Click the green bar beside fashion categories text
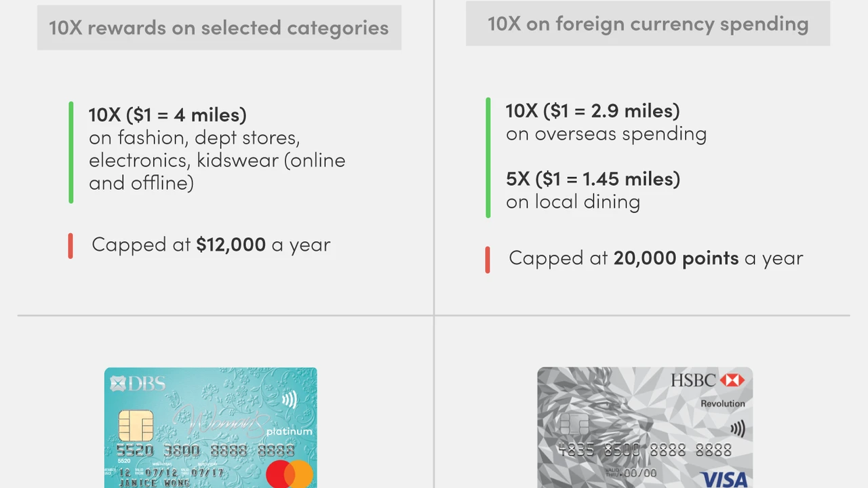This screenshot has width=868, height=488. pyautogui.click(x=71, y=152)
